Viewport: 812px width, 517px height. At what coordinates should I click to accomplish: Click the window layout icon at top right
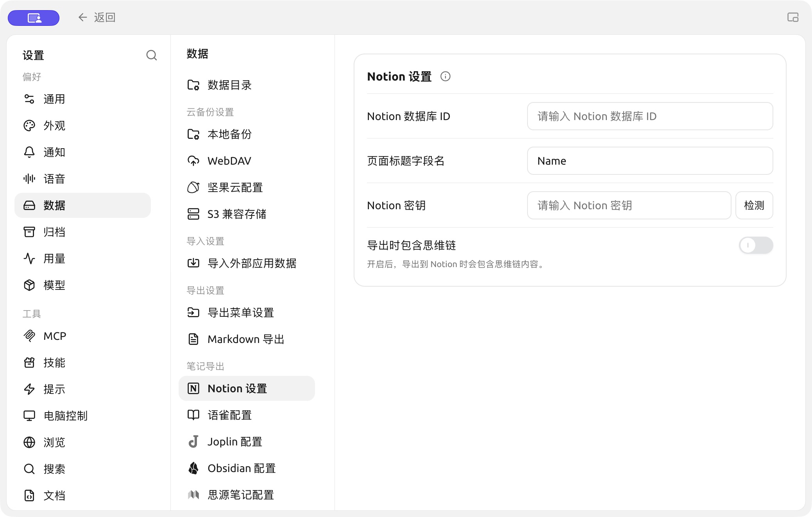click(x=793, y=17)
